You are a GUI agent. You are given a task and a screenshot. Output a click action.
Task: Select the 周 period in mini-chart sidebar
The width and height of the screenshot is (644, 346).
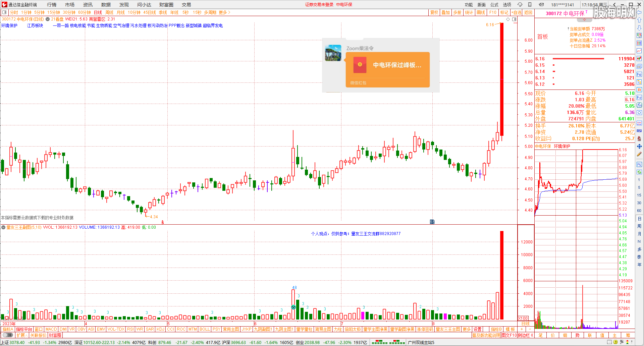[639, 226]
